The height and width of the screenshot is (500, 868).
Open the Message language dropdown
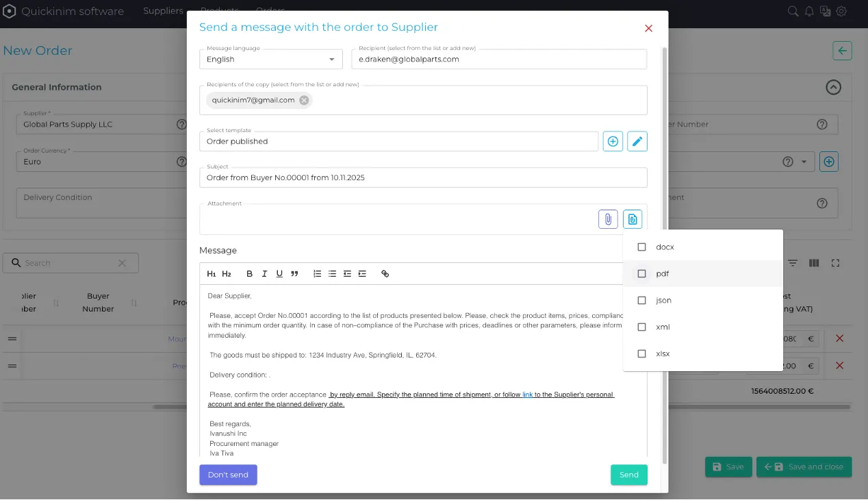pyautogui.click(x=270, y=60)
